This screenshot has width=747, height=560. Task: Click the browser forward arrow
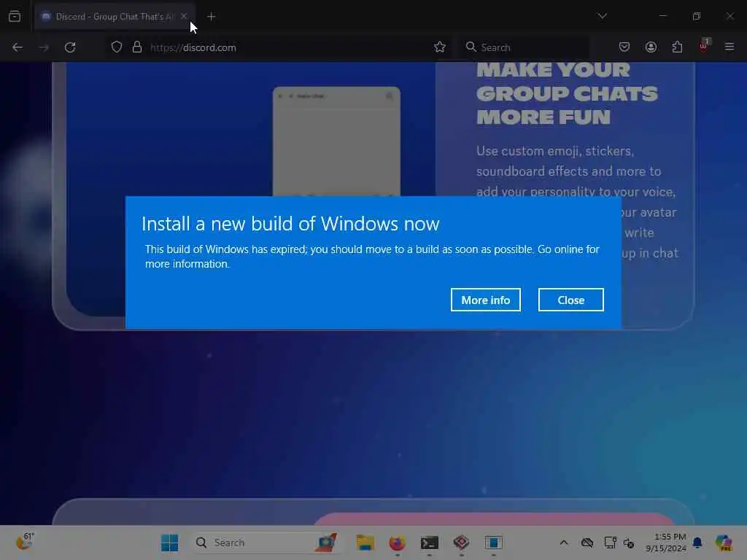point(44,47)
